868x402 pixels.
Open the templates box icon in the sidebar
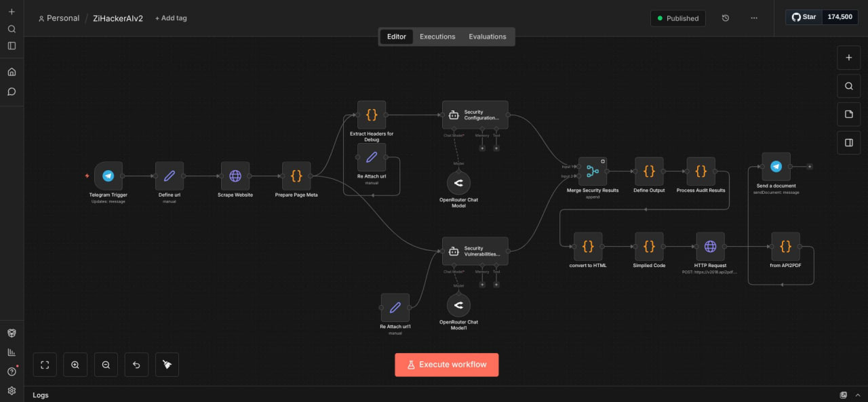pyautogui.click(x=12, y=334)
